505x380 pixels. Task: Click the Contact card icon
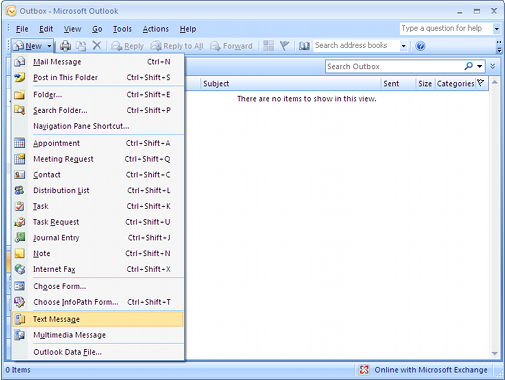coord(20,175)
